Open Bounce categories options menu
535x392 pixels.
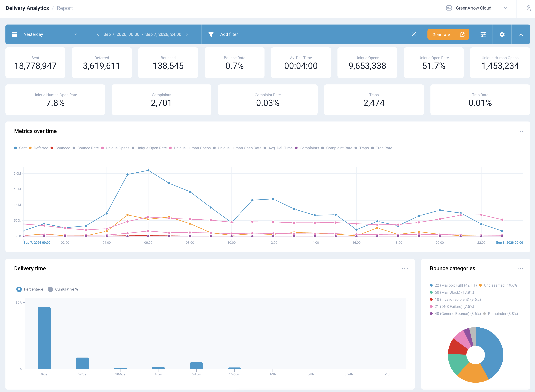tap(520, 268)
